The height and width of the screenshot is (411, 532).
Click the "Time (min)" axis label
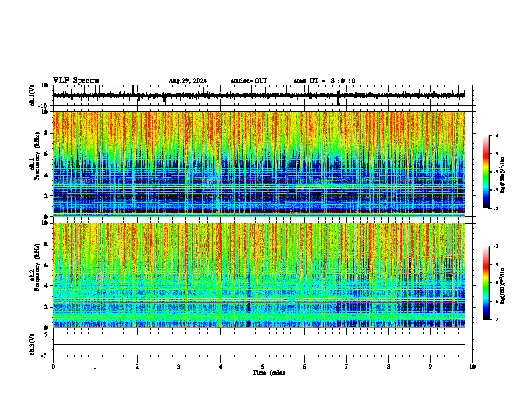tap(269, 373)
